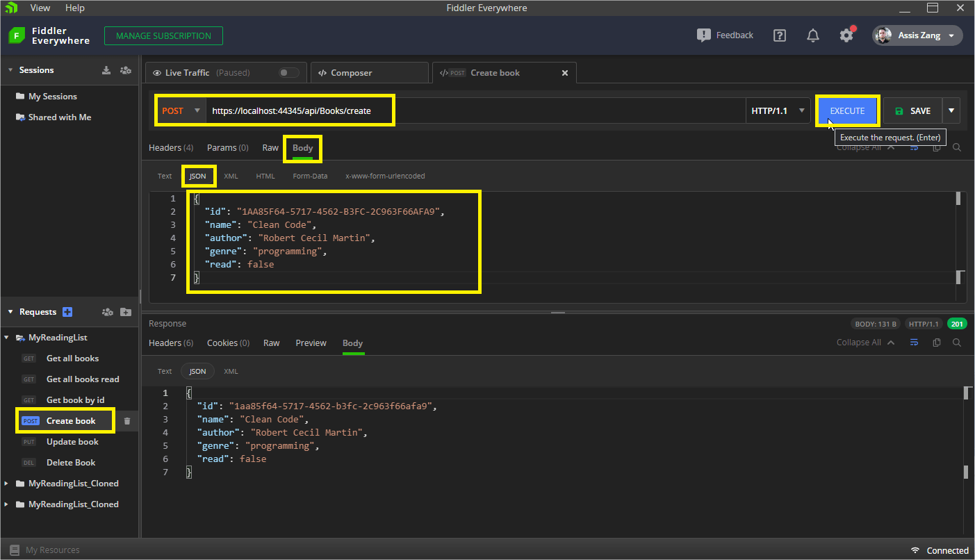The height and width of the screenshot is (560, 975).
Task: Search in response body magnifier icon
Action: (957, 343)
